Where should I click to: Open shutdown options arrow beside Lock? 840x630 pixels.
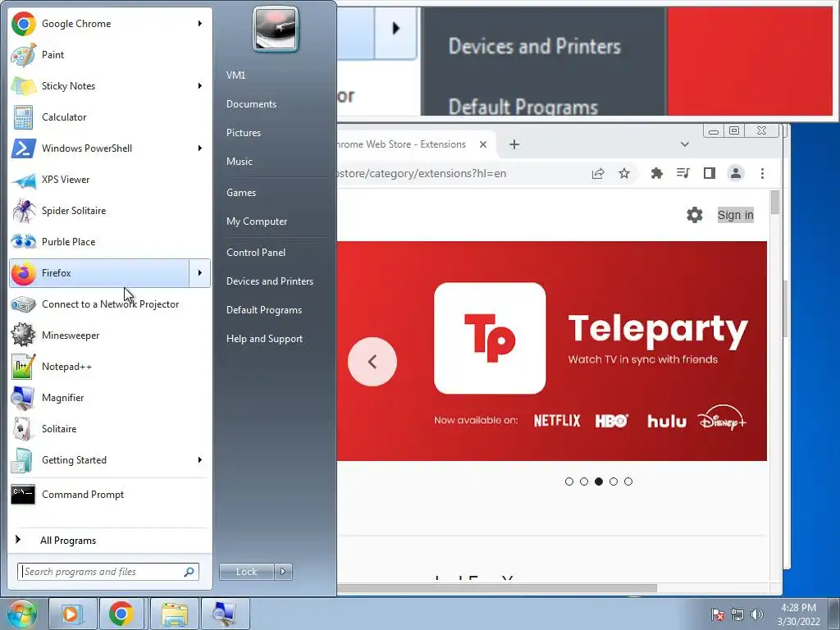tap(283, 572)
